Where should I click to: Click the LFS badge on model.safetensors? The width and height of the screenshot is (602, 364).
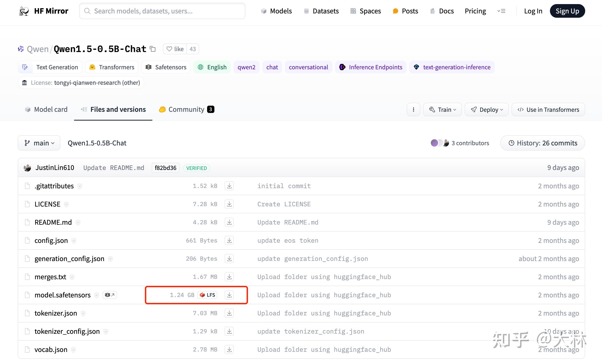pos(207,295)
